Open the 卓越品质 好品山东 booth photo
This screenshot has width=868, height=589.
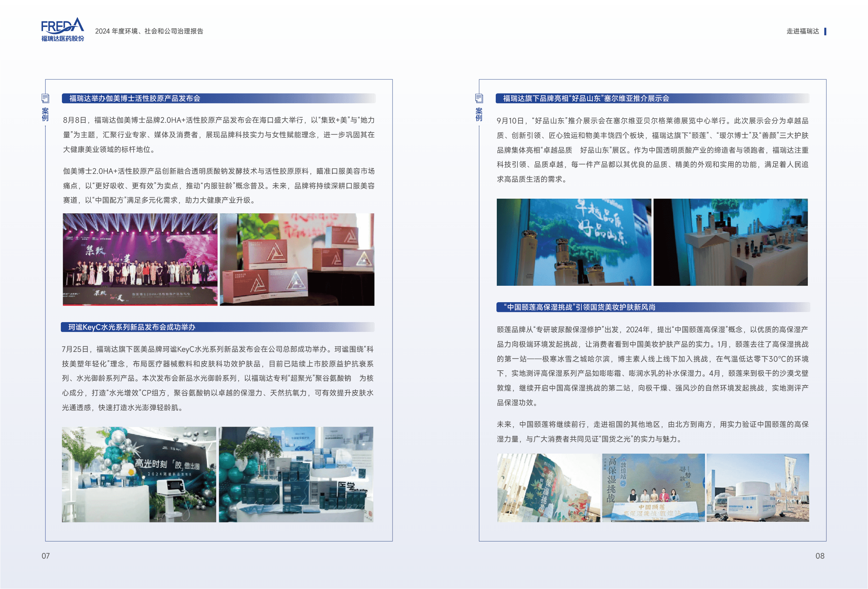coord(574,242)
